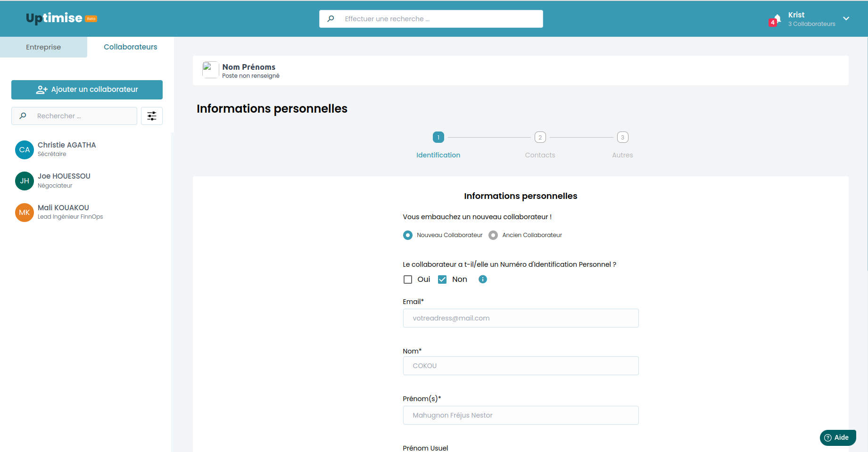Check the Oui checkbox
This screenshot has width=868, height=452.
click(408, 279)
